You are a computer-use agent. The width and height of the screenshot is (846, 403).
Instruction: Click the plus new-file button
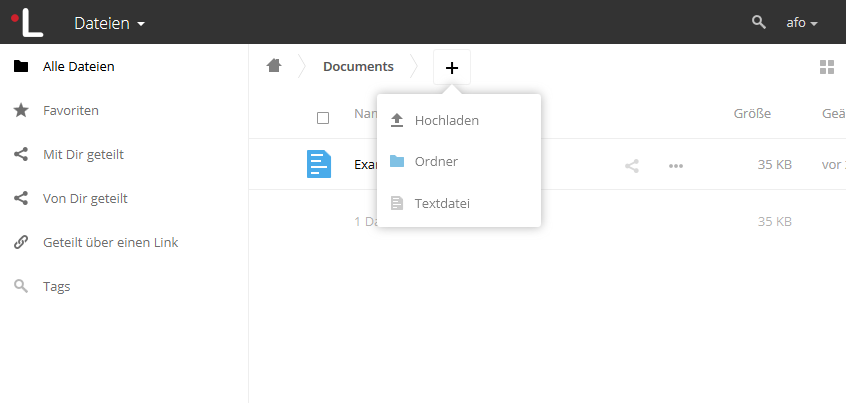pos(451,67)
